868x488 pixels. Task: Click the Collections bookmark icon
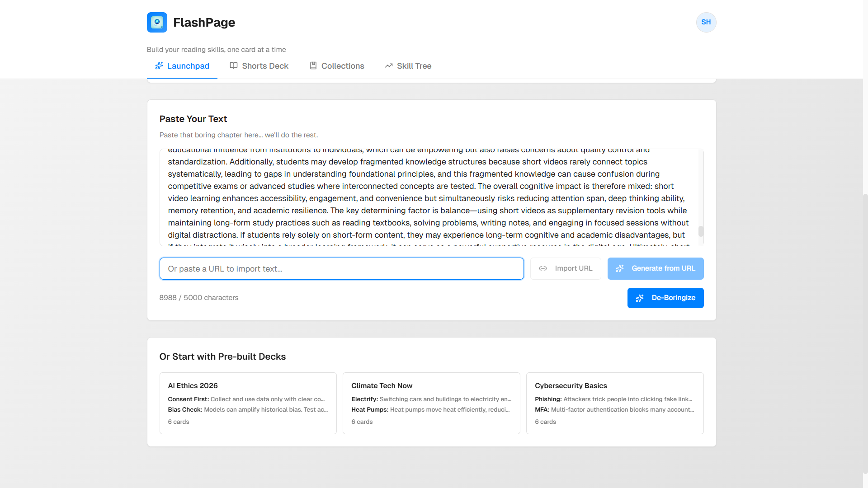[x=313, y=66]
